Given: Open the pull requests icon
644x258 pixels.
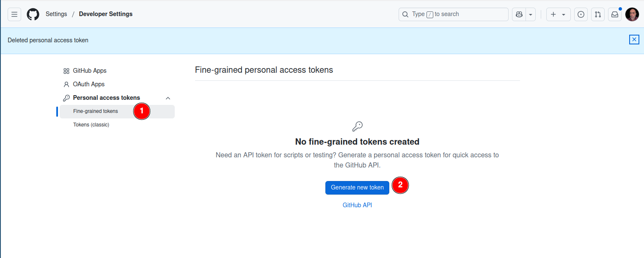Looking at the screenshot, I should click(x=598, y=14).
